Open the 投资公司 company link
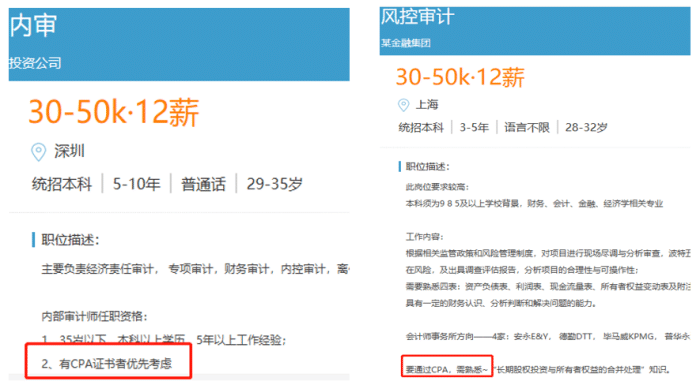This screenshot has width=700, height=385. point(35,63)
